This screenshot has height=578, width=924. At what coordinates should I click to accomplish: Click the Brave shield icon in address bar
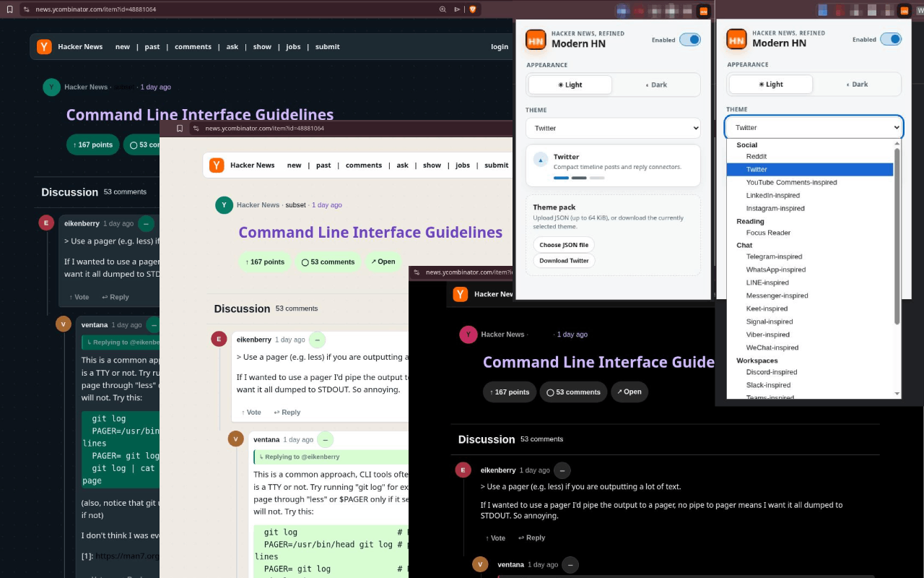473,9
